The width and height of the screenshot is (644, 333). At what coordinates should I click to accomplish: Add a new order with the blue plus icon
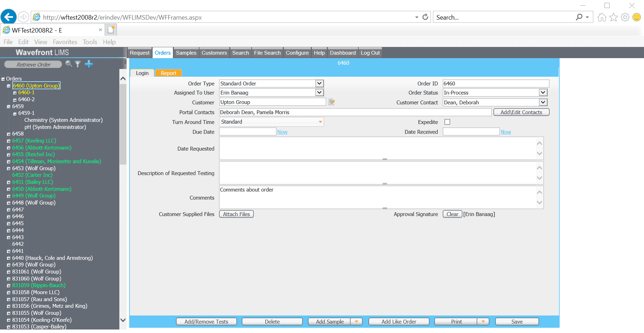point(89,64)
